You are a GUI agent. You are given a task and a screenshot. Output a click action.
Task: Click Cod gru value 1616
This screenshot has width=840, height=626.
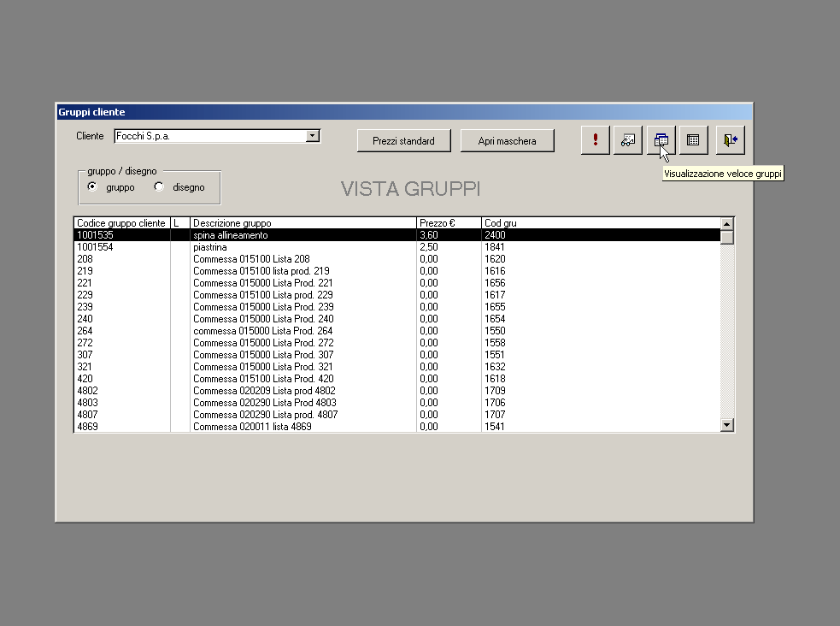[x=495, y=271]
